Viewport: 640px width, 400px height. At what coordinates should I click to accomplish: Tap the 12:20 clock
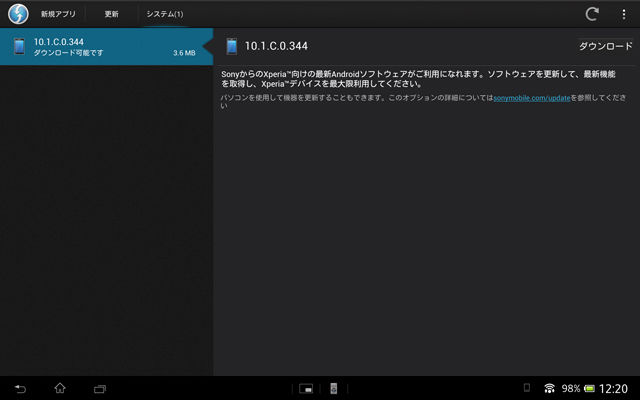click(x=613, y=389)
